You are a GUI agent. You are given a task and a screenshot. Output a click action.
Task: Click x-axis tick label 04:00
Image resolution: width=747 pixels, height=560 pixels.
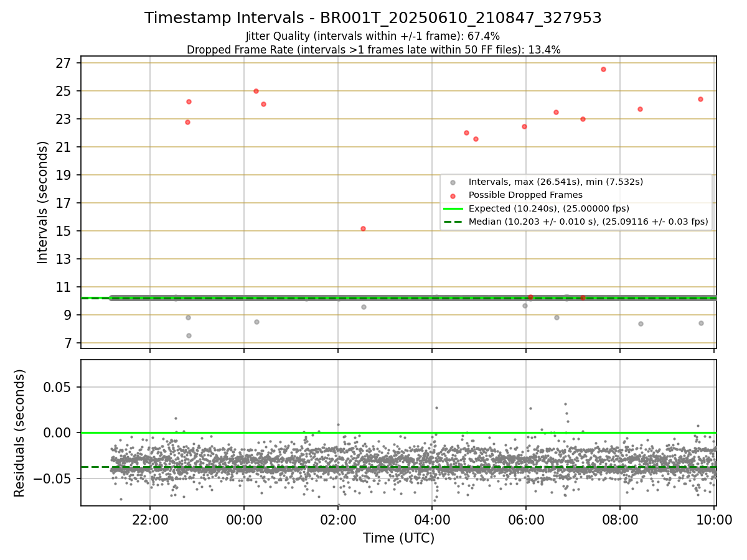click(x=432, y=520)
